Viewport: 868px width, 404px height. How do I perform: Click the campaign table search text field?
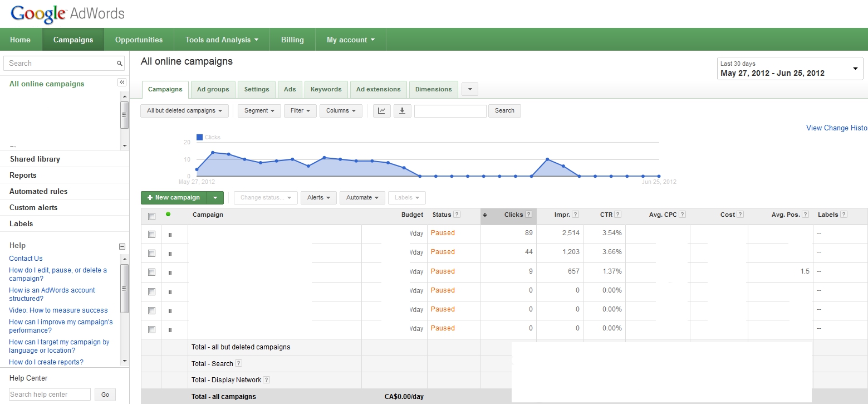coord(450,111)
